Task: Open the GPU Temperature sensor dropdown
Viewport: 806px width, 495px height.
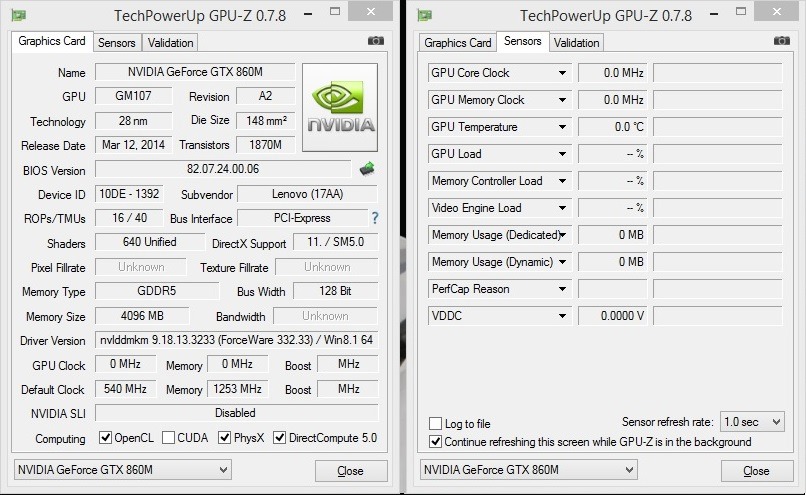Action: coord(563,127)
